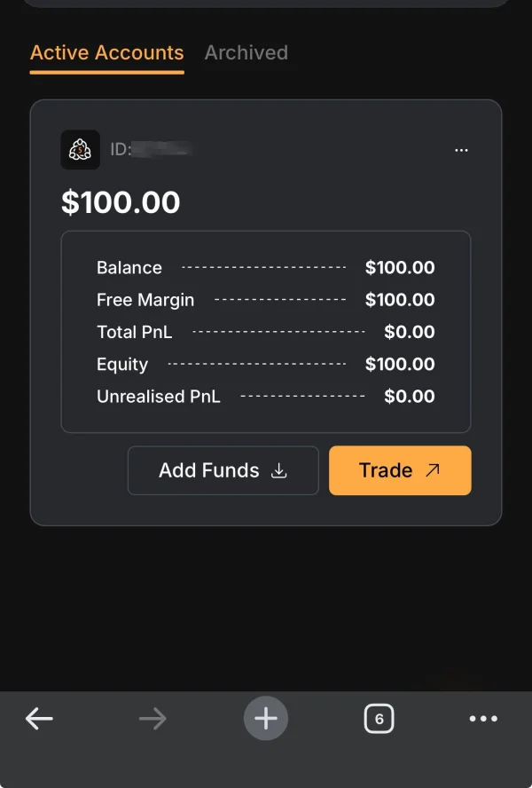Open a new tab with plus button
Image resolution: width=532 pixels, height=788 pixels.
266,719
